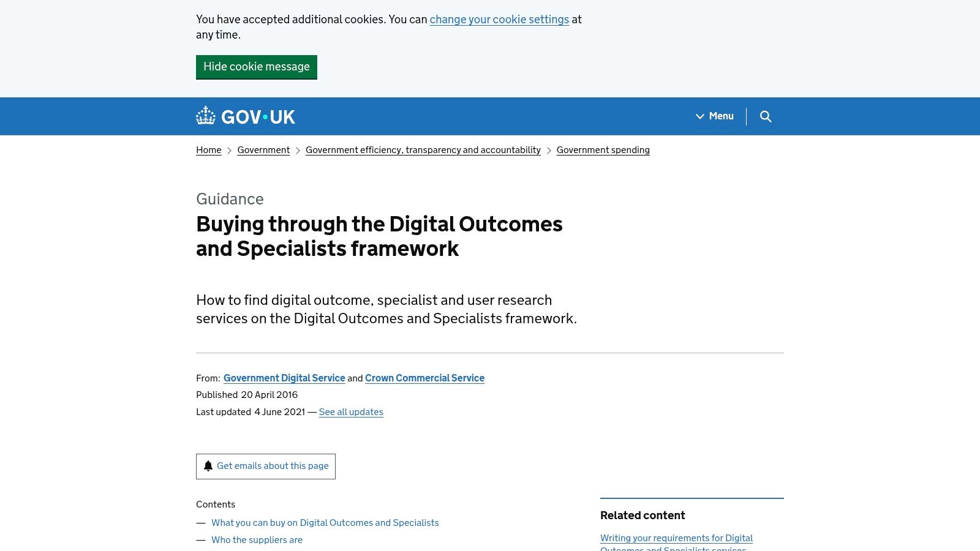Click the chevron next to Menu
The width and height of the screenshot is (980, 551).
click(699, 116)
